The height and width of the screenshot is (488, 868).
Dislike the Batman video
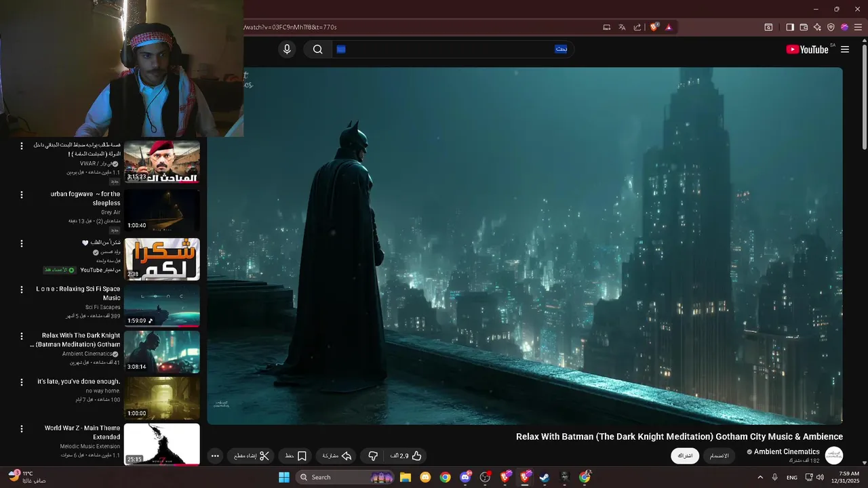[373, 456]
